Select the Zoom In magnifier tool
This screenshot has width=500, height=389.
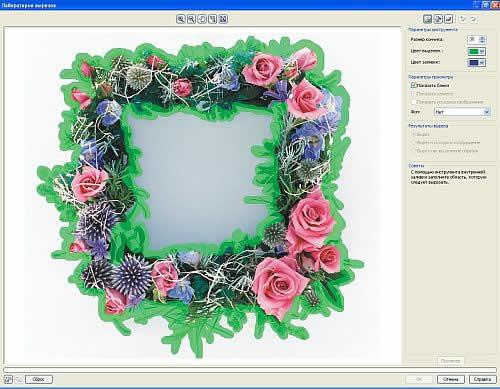[181, 19]
